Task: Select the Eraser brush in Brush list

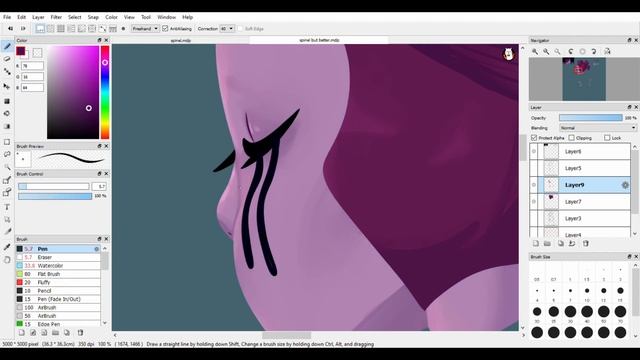Action: click(58, 258)
